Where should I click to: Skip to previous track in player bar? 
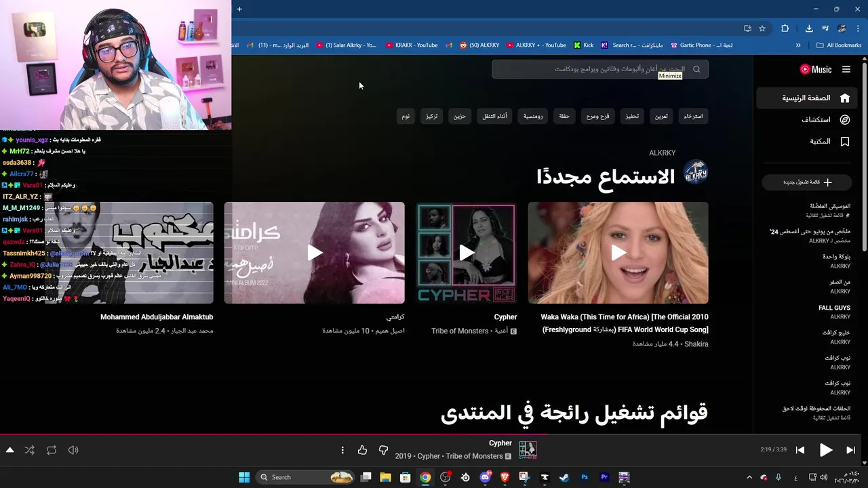[x=800, y=450]
